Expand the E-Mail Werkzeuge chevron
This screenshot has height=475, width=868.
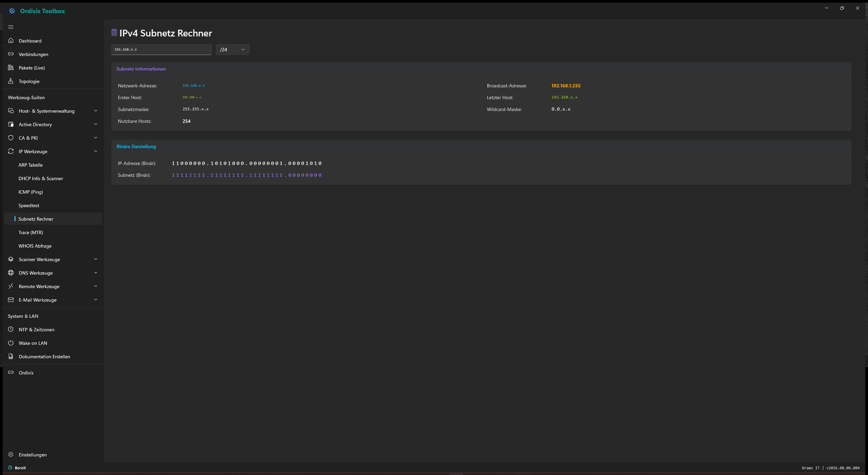click(95, 300)
